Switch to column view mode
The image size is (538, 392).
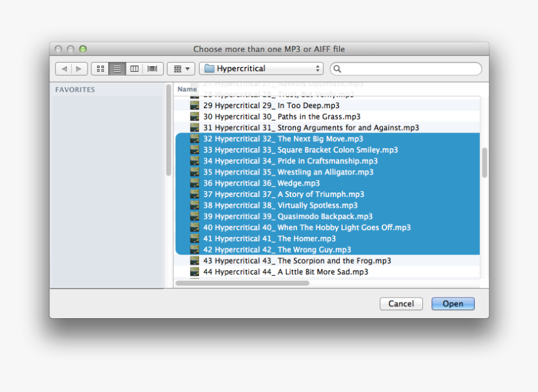pyautogui.click(x=134, y=69)
